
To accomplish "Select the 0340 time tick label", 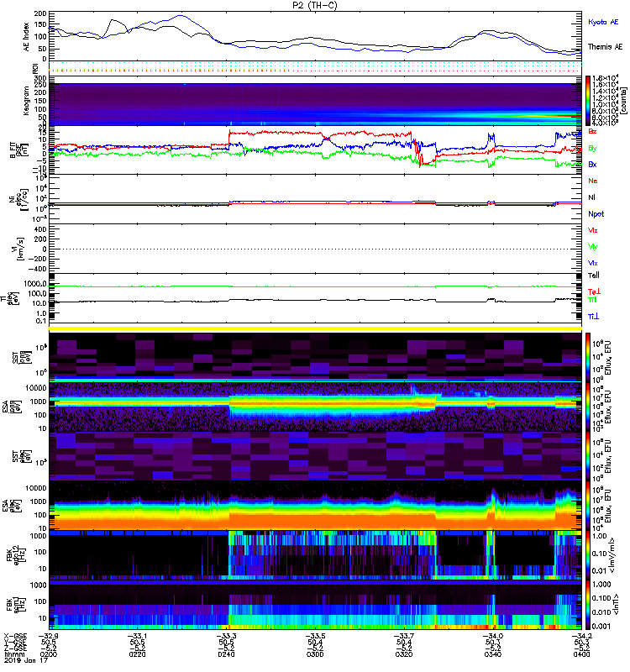I will (493, 654).
